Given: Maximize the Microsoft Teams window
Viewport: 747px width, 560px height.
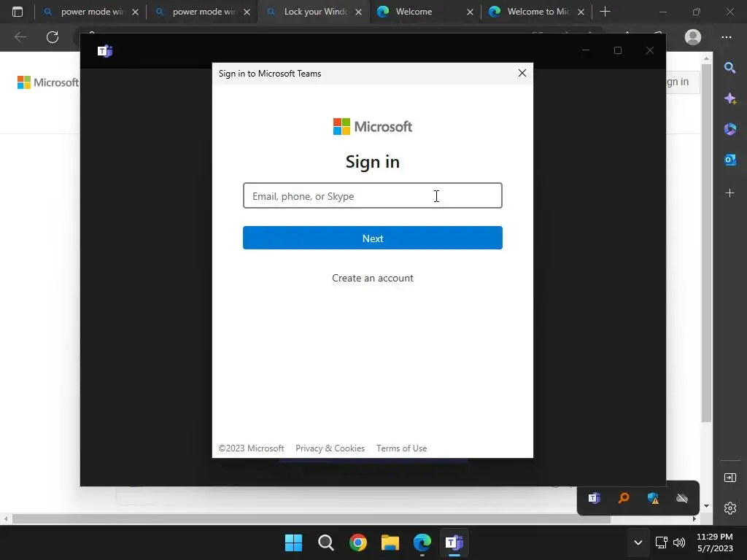Looking at the screenshot, I should click(618, 50).
